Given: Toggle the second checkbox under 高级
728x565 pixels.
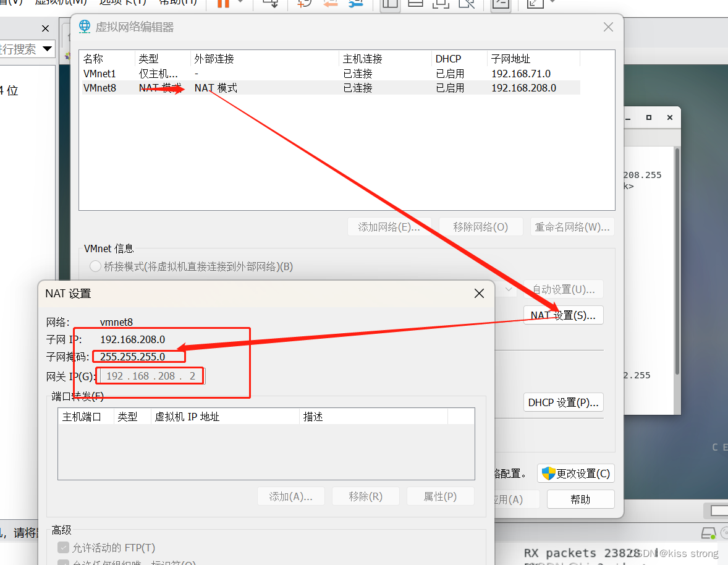Looking at the screenshot, I should tap(64, 561).
